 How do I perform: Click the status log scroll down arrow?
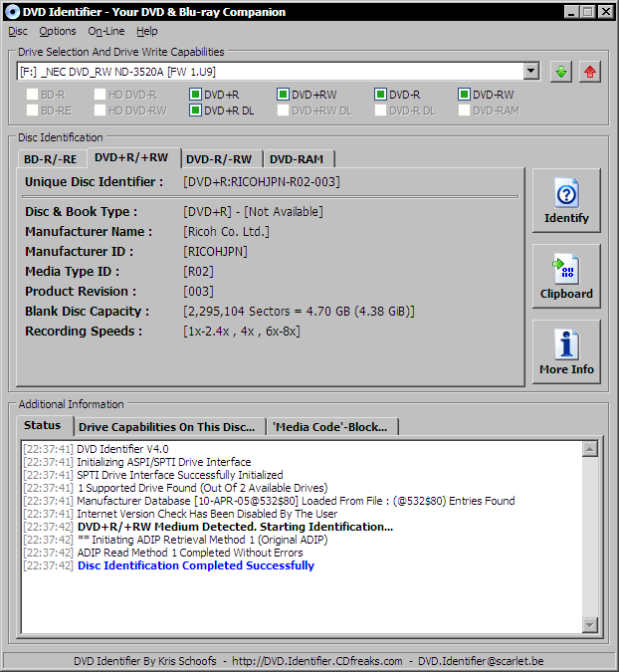pyautogui.click(x=590, y=625)
